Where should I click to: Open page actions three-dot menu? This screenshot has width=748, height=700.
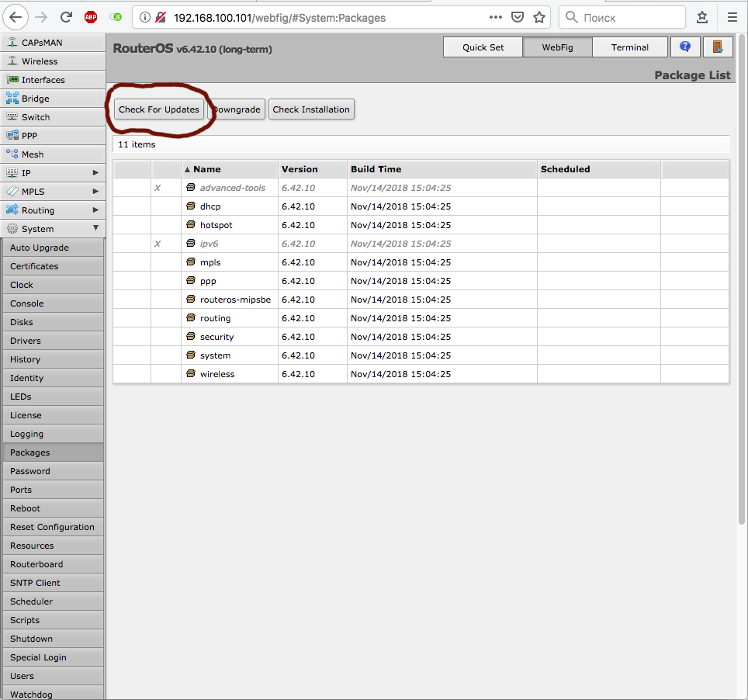[x=496, y=18]
